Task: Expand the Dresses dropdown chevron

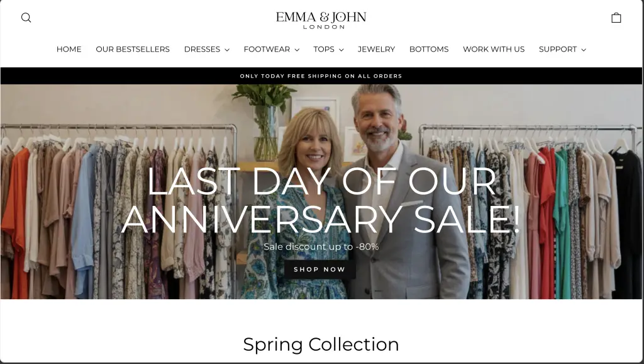Action: [227, 50]
